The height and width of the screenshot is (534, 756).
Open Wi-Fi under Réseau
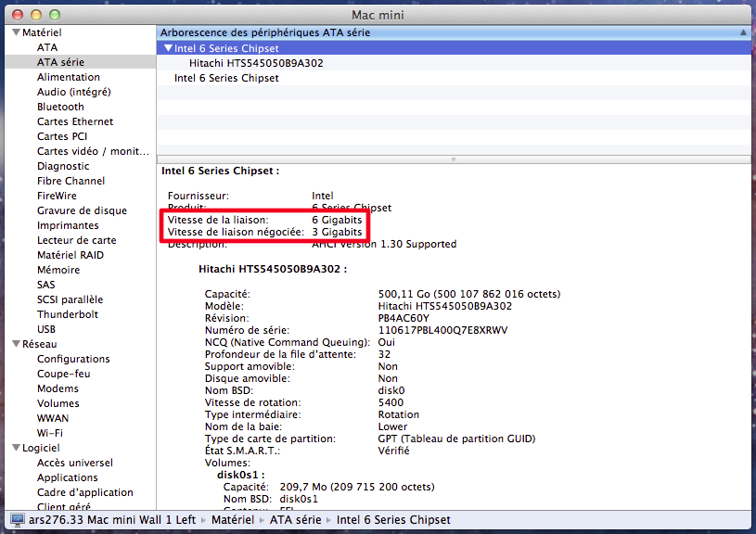(x=50, y=433)
